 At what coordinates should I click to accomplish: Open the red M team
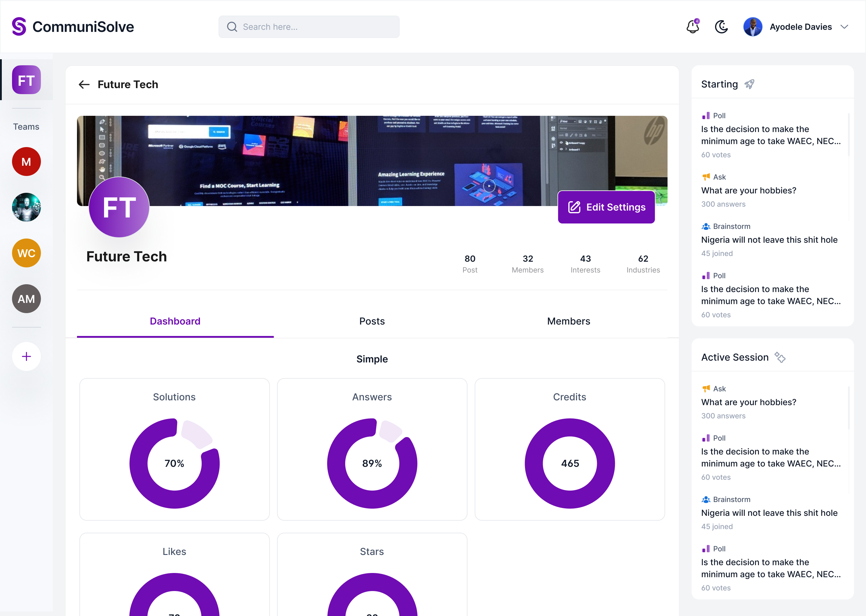click(x=26, y=162)
